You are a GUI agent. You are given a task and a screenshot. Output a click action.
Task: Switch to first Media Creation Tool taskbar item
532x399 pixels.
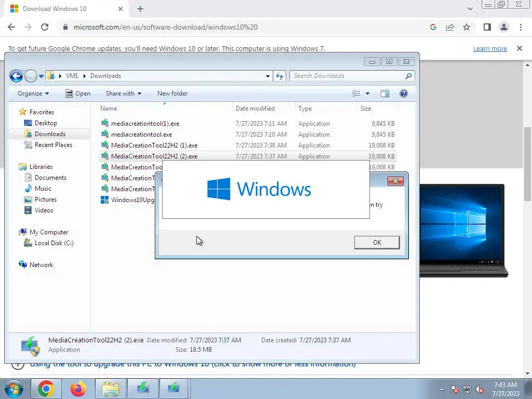(143, 389)
